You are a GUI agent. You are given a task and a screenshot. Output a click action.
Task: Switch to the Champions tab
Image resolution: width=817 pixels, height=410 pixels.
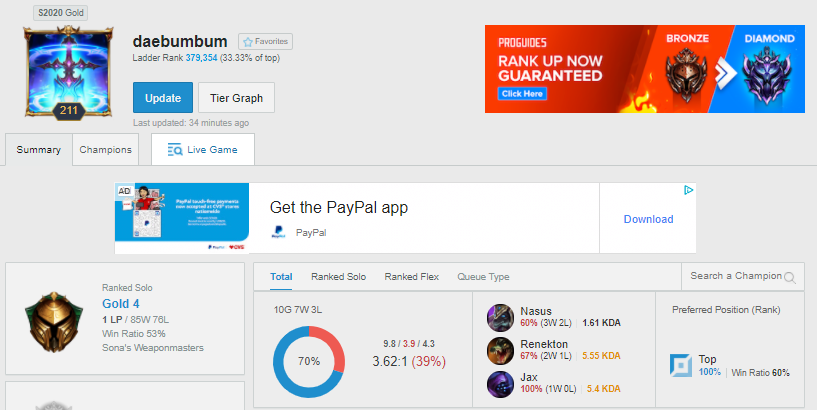(106, 150)
